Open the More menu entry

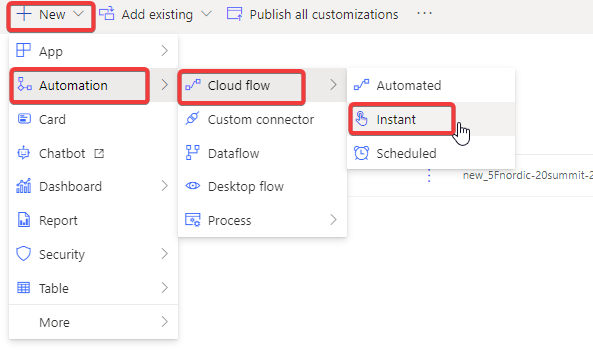click(93, 322)
